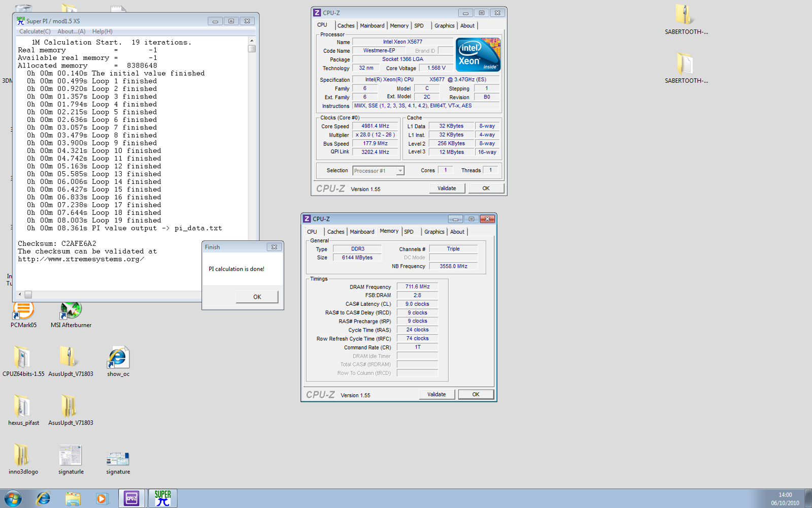Open Windows Media Player from the taskbar

[101, 498]
